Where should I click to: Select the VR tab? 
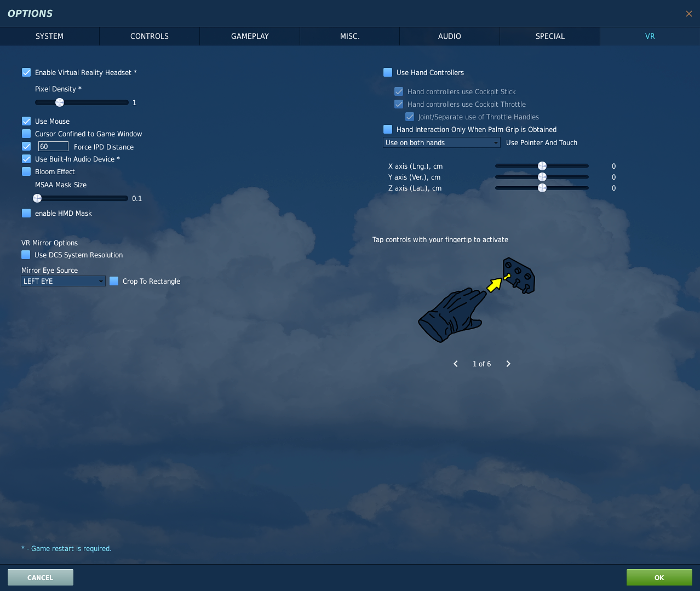pyautogui.click(x=650, y=36)
